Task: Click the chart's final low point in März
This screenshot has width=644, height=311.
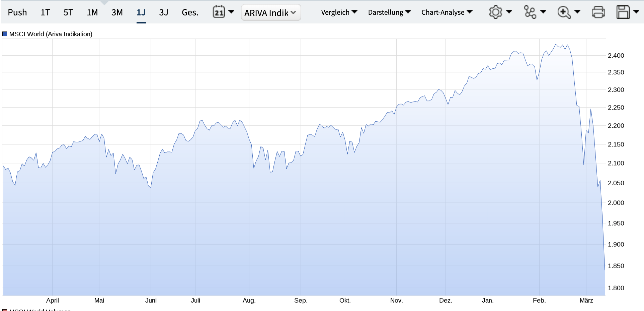Action: (605, 269)
